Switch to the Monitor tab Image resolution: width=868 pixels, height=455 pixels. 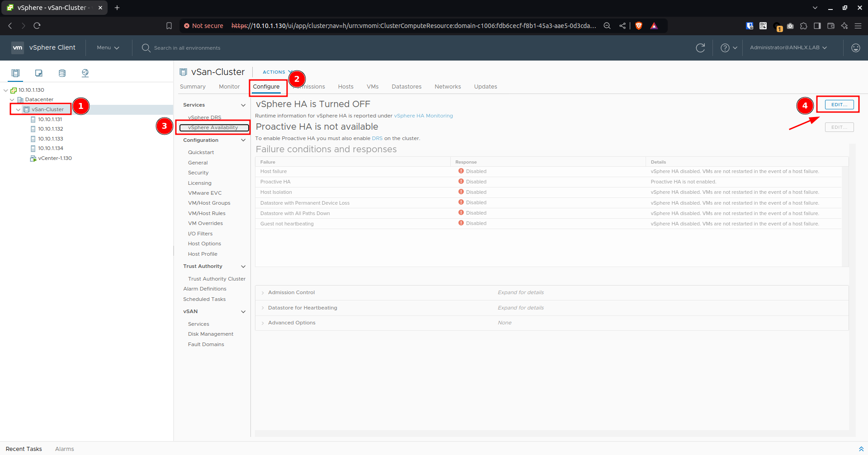click(229, 87)
